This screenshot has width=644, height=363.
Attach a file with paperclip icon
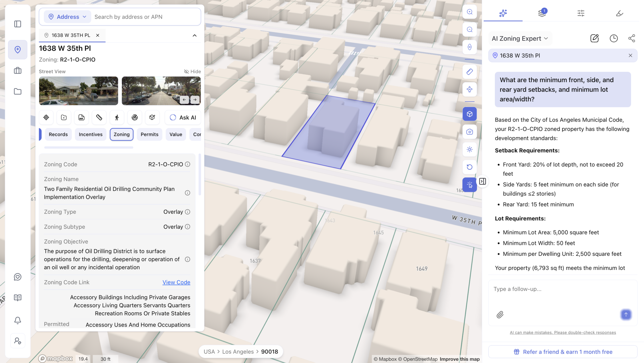[500, 315]
